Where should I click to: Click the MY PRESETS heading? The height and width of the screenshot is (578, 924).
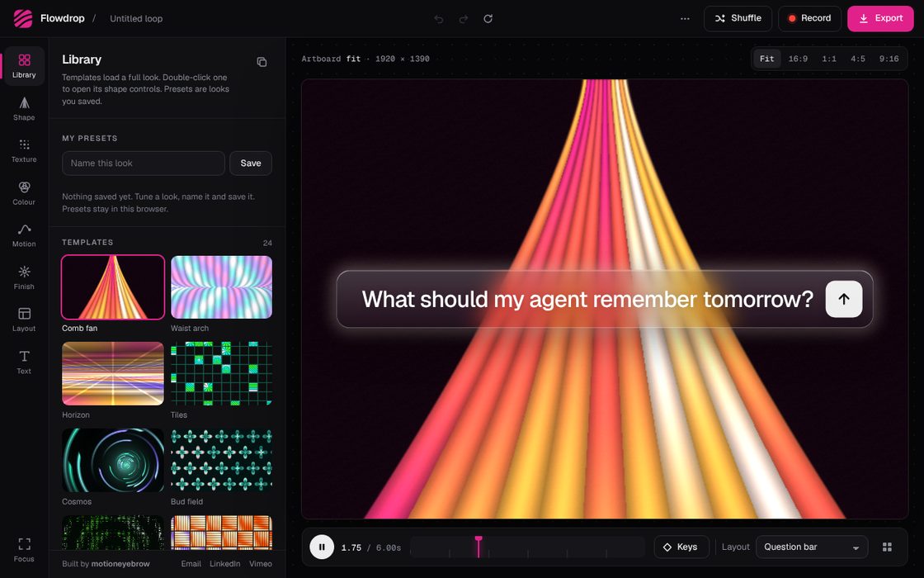(x=90, y=138)
